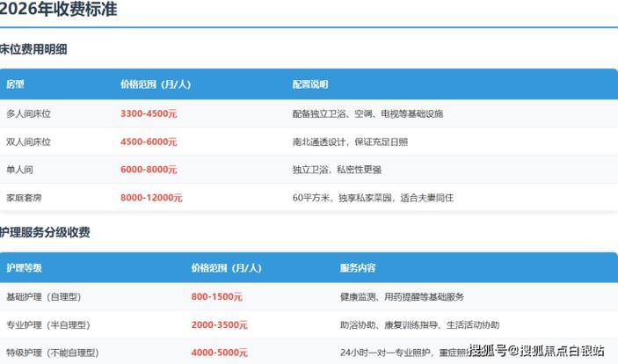The width and height of the screenshot is (618, 364).
Task: Click the price '2000-3500元'
Action: click(x=220, y=325)
